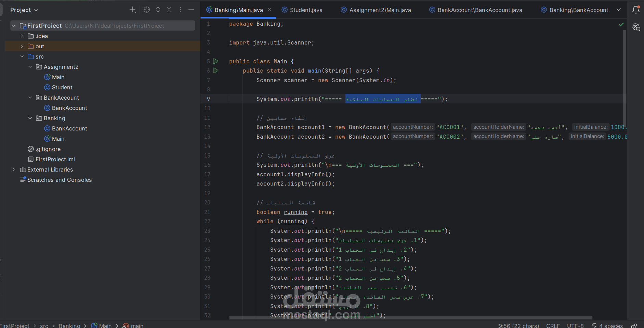Run the main method from gutter line 6
Image resolution: width=644 pixels, height=328 pixels.
click(x=216, y=71)
